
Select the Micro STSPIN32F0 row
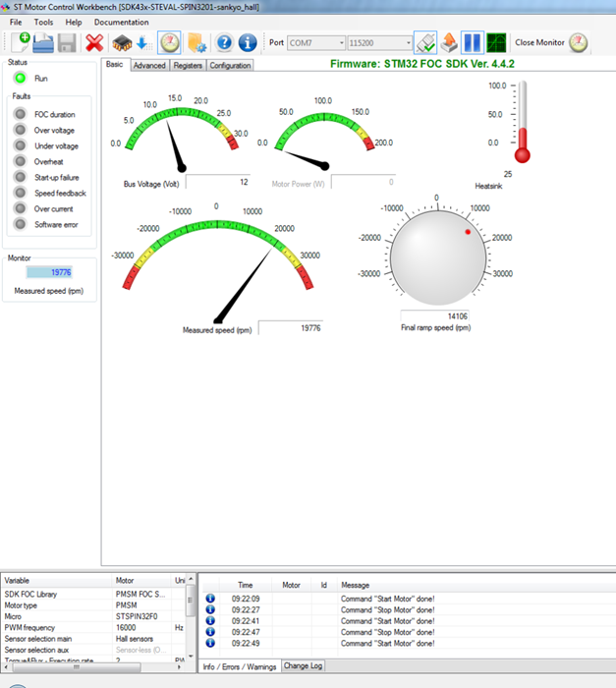tap(94, 616)
